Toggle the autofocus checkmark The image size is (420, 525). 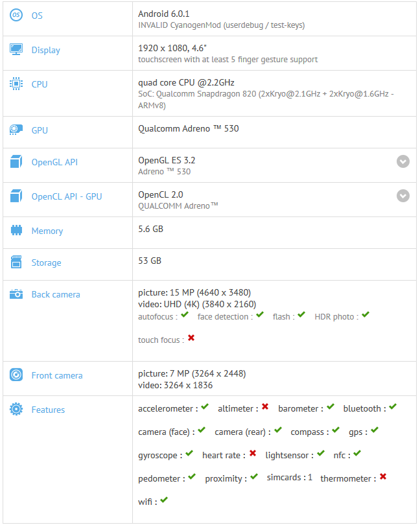click(x=185, y=316)
